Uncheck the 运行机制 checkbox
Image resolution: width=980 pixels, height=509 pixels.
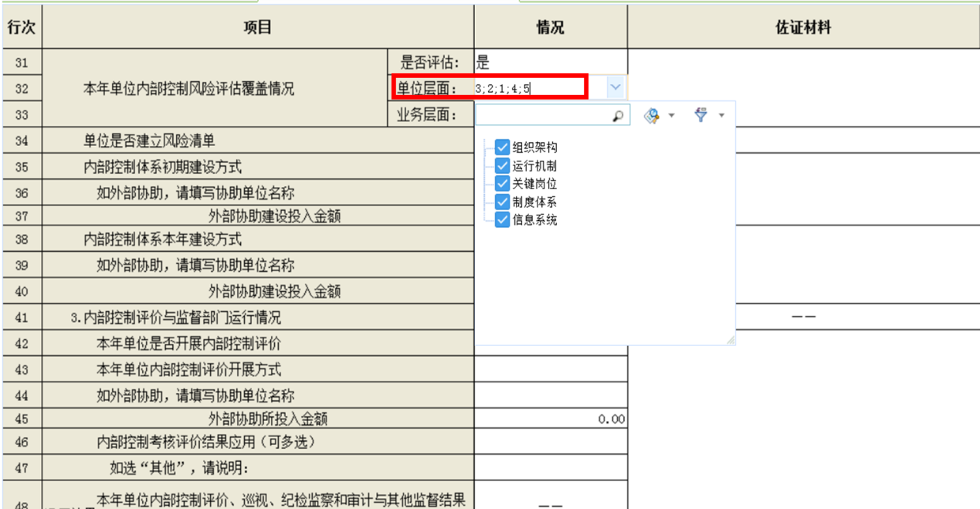click(x=503, y=165)
